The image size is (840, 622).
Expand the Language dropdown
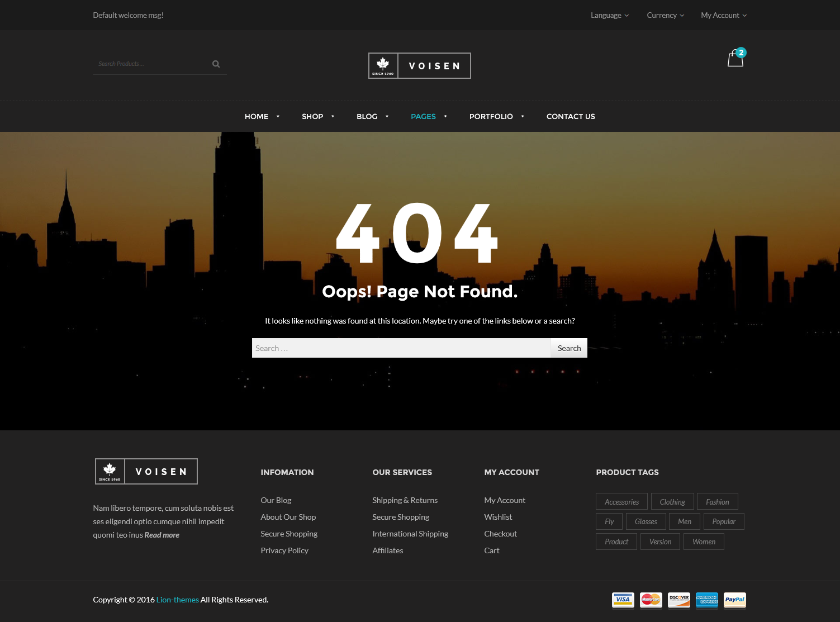pyautogui.click(x=610, y=15)
